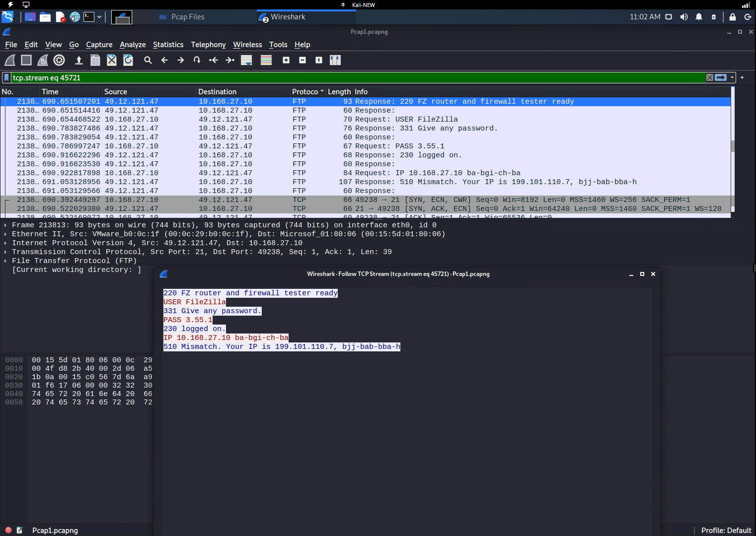This screenshot has width=756, height=536.
Task: Open the Capture menu
Action: 99,45
